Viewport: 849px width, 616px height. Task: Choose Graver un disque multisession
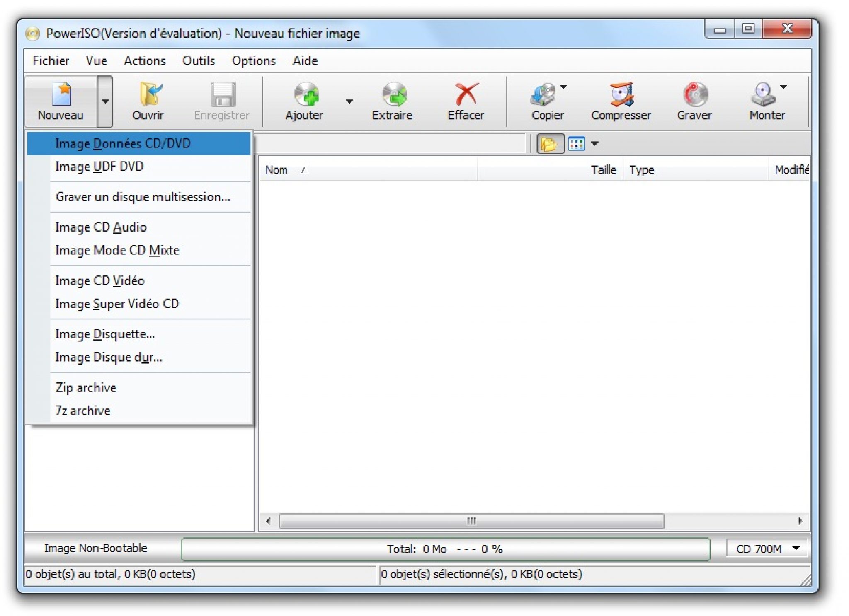click(x=139, y=197)
